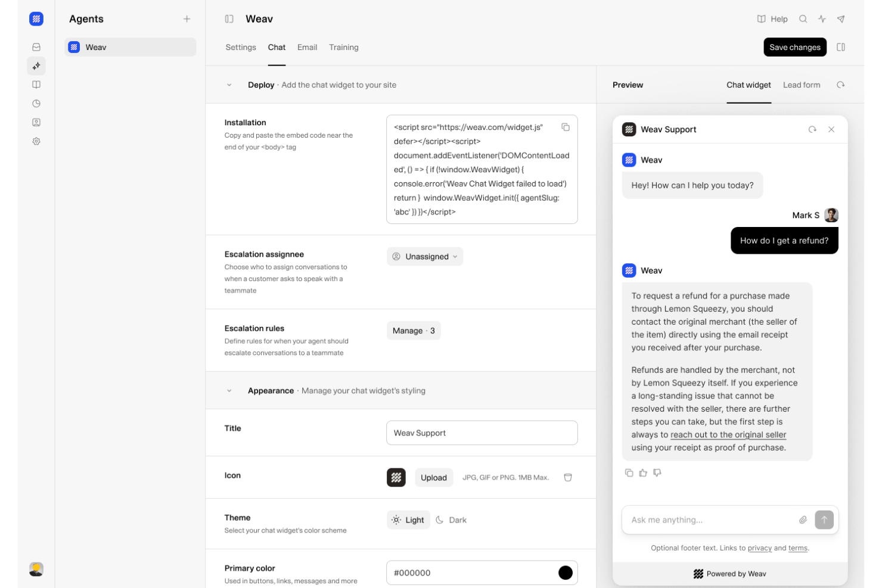The image size is (882, 588).
Task: Close the Weav Support chat widget
Action: [x=831, y=129]
